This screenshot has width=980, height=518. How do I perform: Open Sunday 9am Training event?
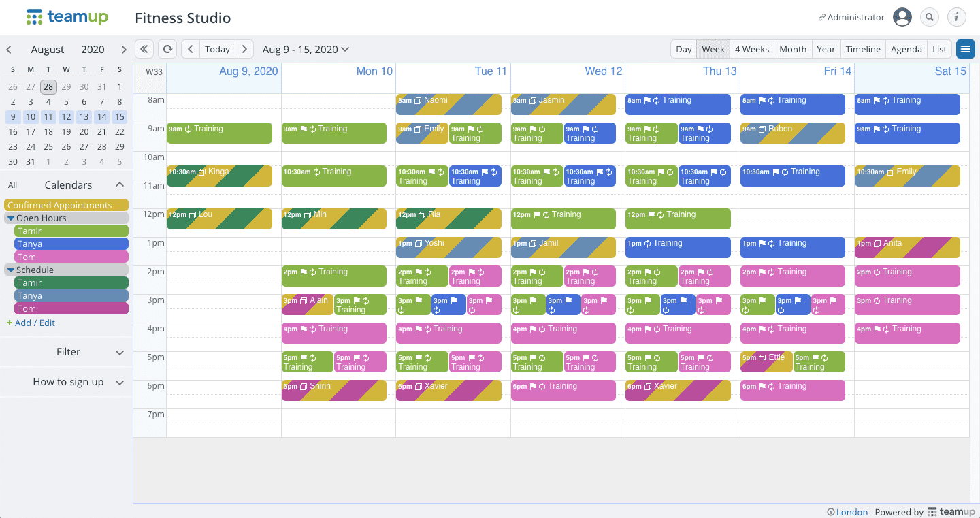coord(219,133)
